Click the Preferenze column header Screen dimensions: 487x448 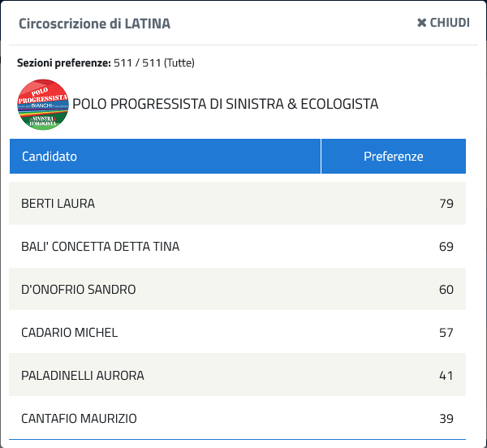394,156
